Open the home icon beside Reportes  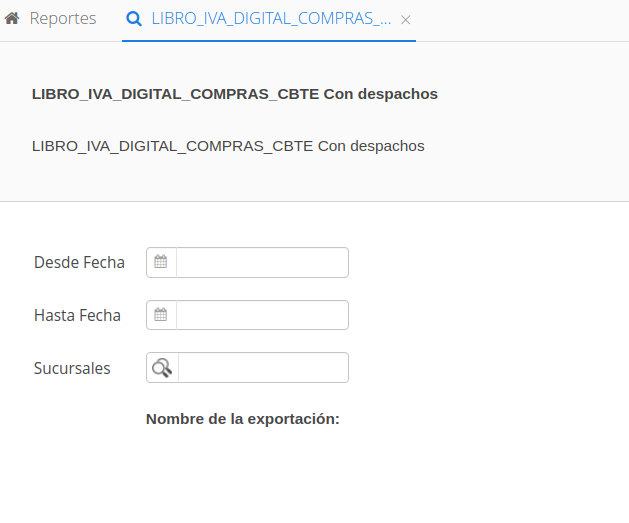(x=12, y=18)
